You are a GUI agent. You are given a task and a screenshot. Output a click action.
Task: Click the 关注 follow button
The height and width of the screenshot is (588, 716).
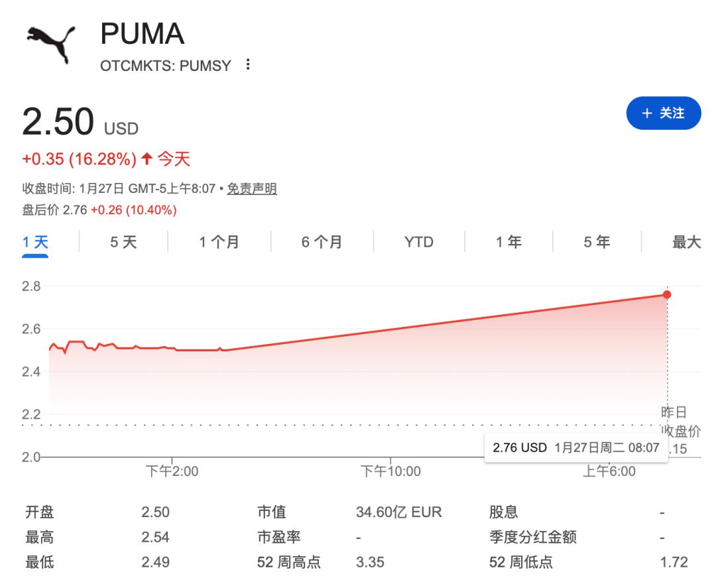[x=663, y=113]
